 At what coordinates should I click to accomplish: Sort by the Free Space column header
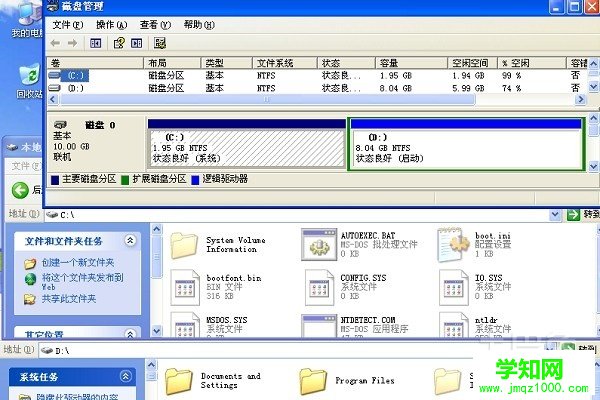tap(473, 63)
